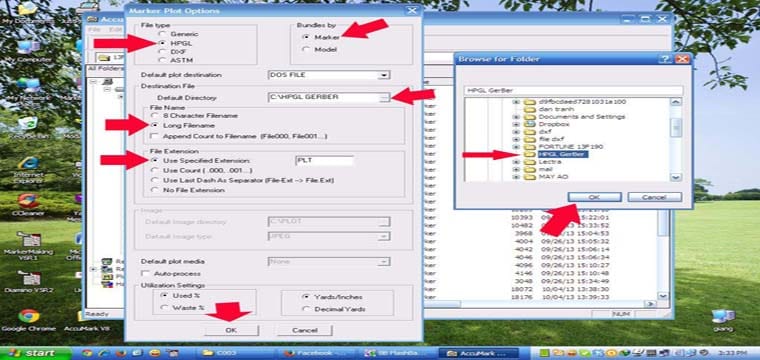This screenshot has height=360, width=760.
Task: Expand Documents and Settings folder node
Action: [516, 117]
